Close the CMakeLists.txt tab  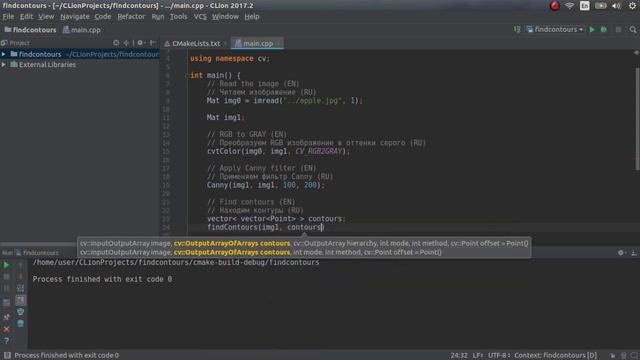(x=225, y=43)
